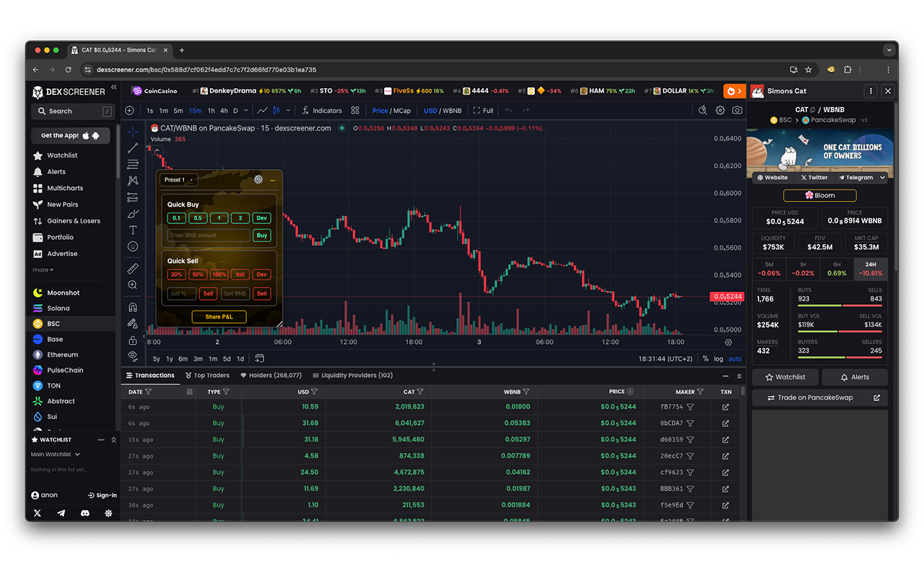Expand transactions panel with double chevron
The width and height of the screenshot is (924, 578).
[x=739, y=376]
